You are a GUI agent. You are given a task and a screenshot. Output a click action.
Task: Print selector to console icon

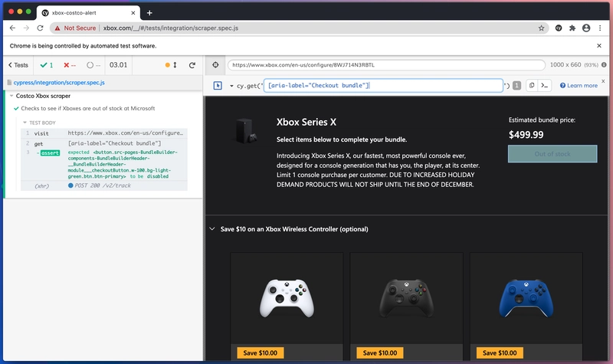coord(545,85)
